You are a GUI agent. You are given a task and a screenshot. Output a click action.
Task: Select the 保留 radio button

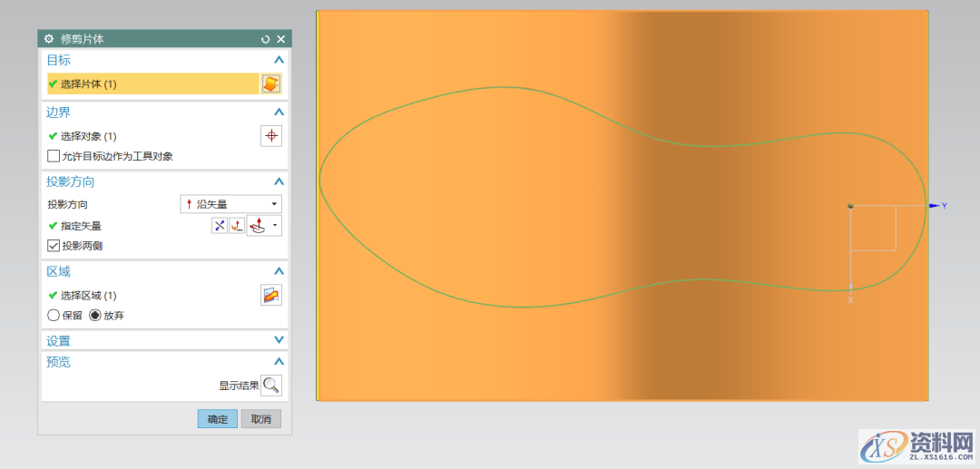tap(54, 316)
